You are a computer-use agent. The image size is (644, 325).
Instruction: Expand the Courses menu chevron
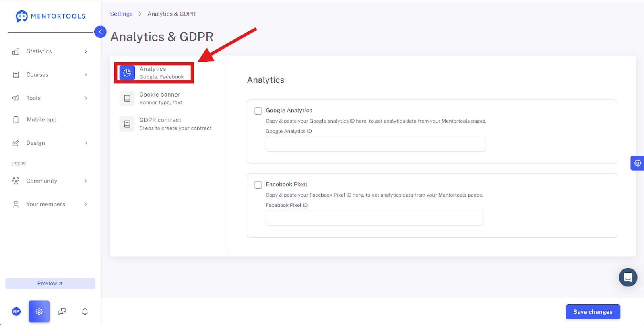[86, 75]
